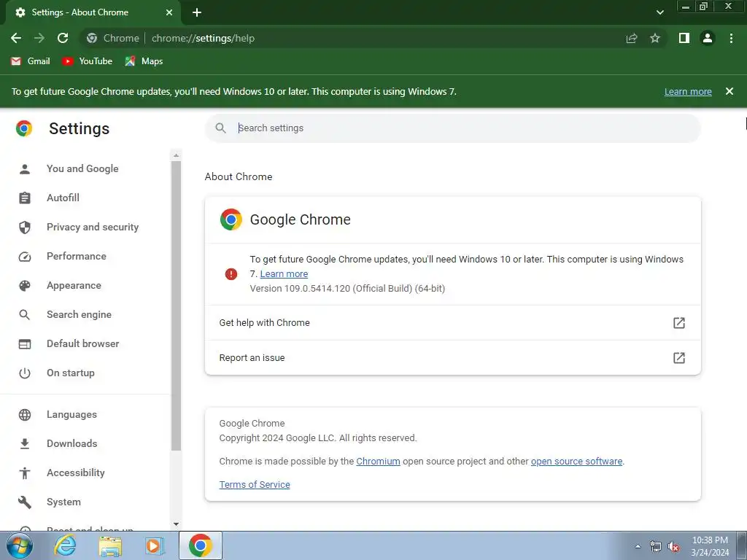Click the globe icon beside Languages

[25, 415]
